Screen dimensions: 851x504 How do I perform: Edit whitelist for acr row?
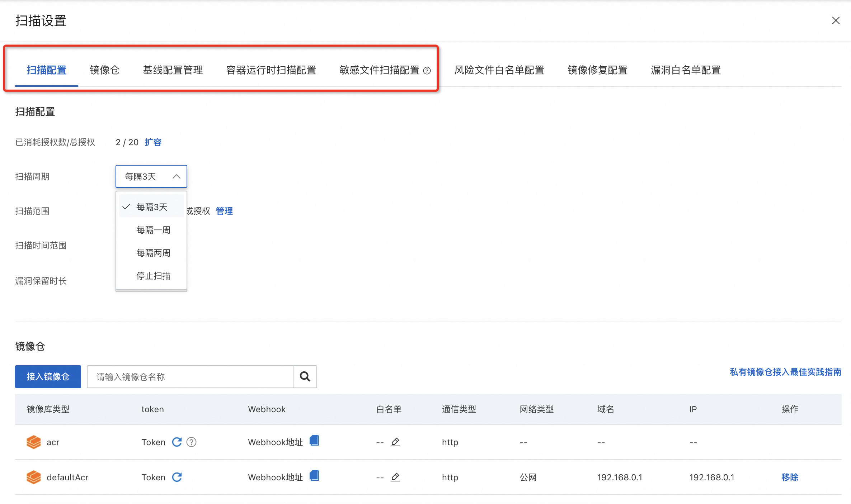(x=395, y=442)
